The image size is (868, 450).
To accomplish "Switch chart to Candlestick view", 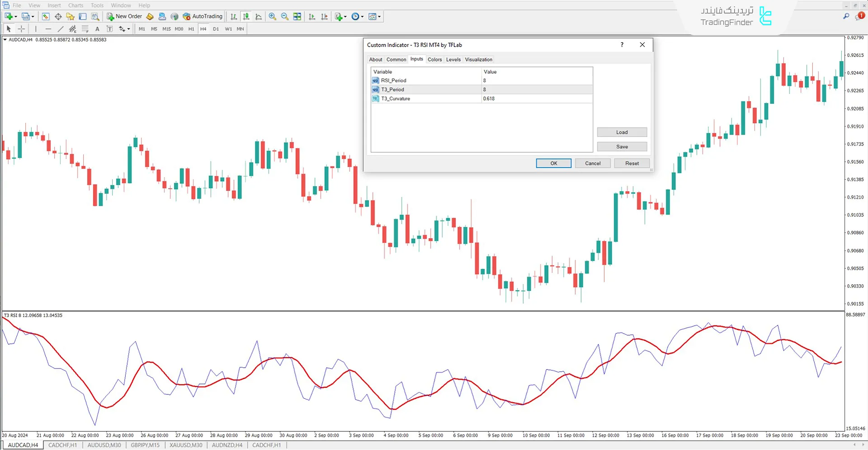I will pos(246,16).
